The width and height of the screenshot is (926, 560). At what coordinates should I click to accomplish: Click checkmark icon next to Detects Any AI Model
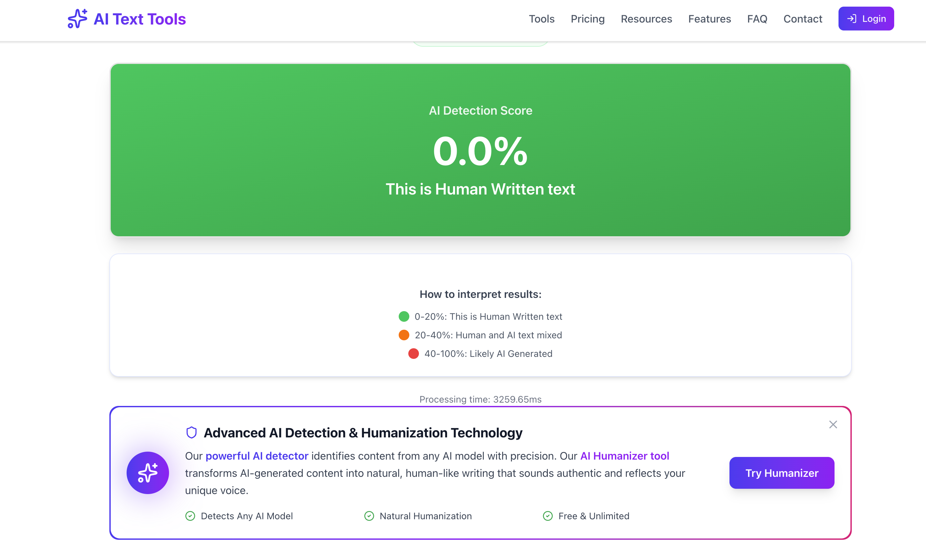(190, 516)
